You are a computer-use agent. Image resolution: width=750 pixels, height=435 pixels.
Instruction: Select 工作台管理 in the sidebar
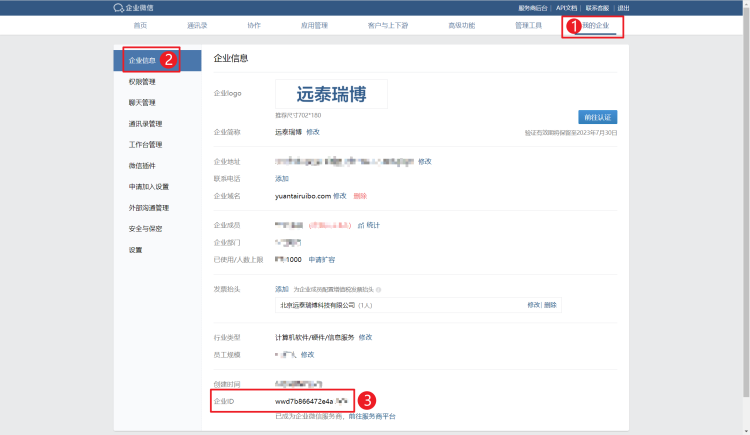click(x=145, y=145)
